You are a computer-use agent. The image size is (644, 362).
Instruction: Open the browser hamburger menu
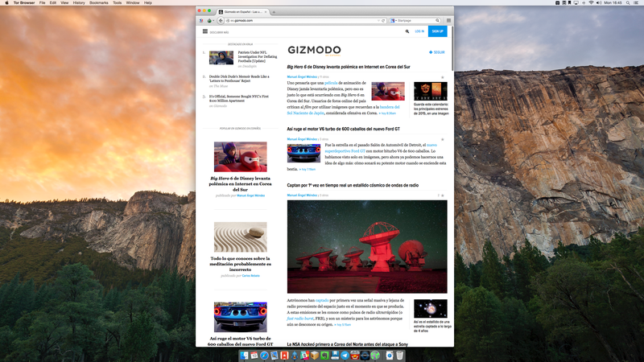(x=448, y=21)
